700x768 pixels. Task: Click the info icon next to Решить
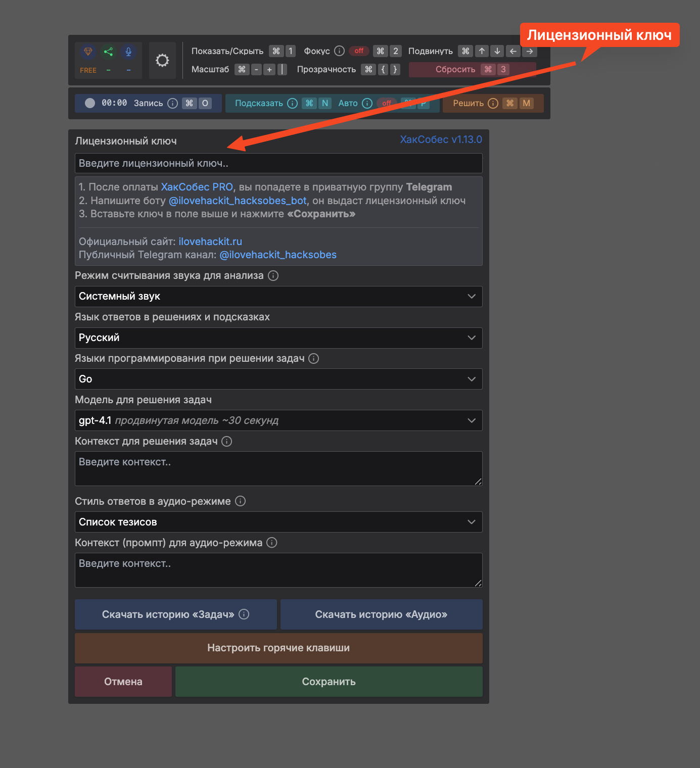pyautogui.click(x=493, y=103)
